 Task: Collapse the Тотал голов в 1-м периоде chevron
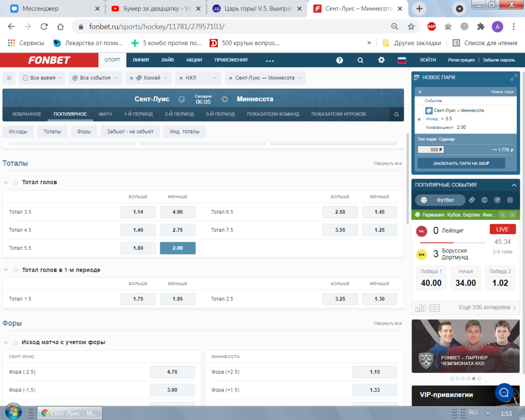pyautogui.click(x=6, y=270)
